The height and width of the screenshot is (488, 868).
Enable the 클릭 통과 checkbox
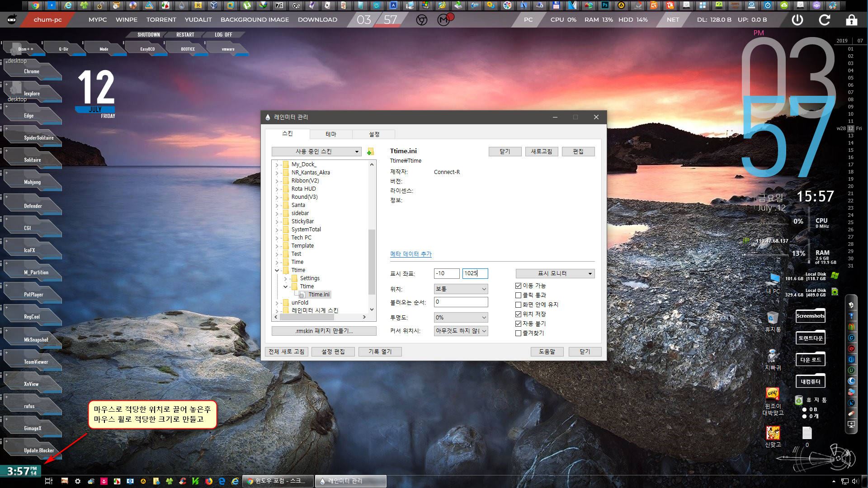coord(518,295)
